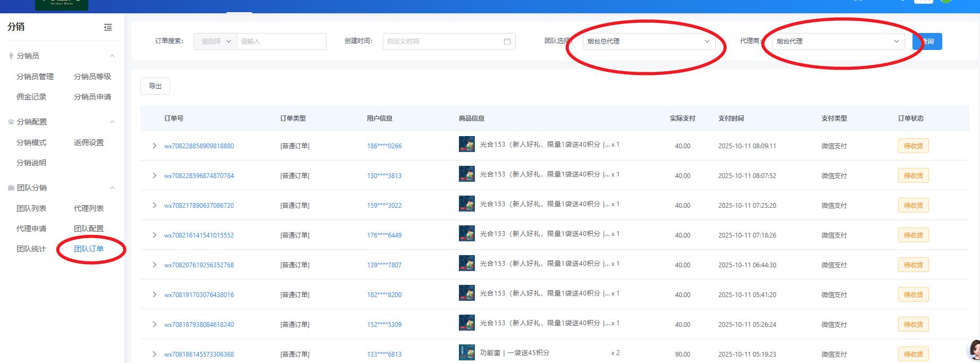The width and height of the screenshot is (980, 363).
Task: Collapse the 分销员 menu section chevron
Action: [x=112, y=56]
